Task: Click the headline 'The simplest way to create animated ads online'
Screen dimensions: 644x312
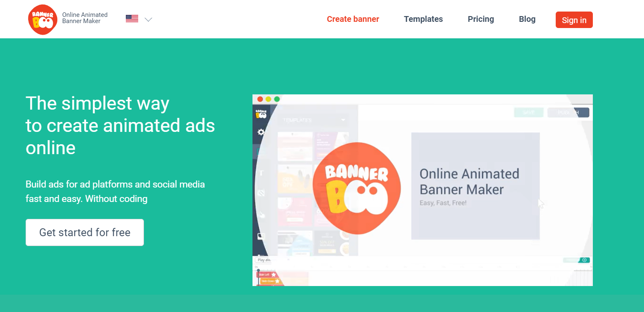Action: (x=120, y=125)
